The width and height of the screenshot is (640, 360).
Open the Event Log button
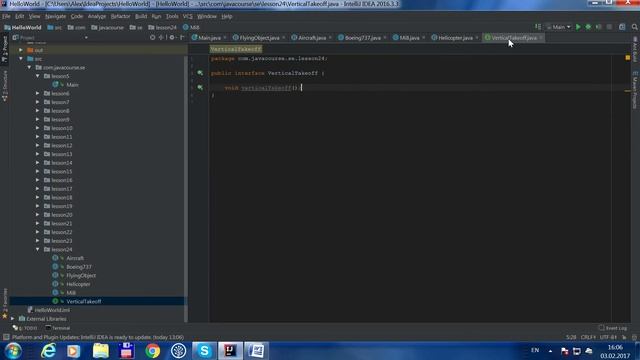tap(612, 328)
